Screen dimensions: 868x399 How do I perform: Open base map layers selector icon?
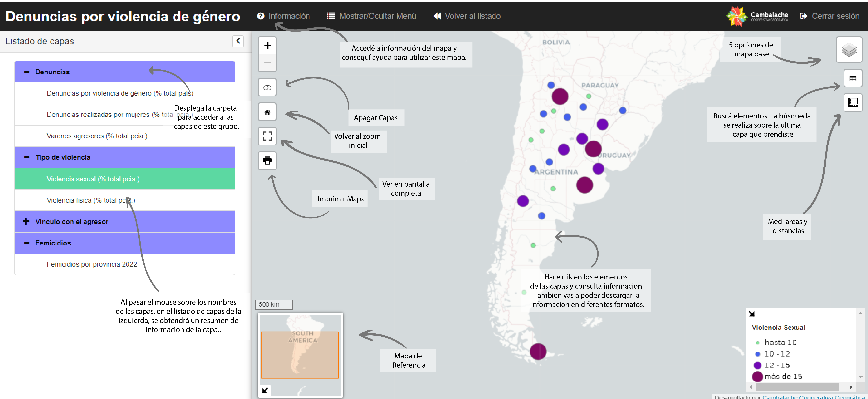pyautogui.click(x=849, y=50)
